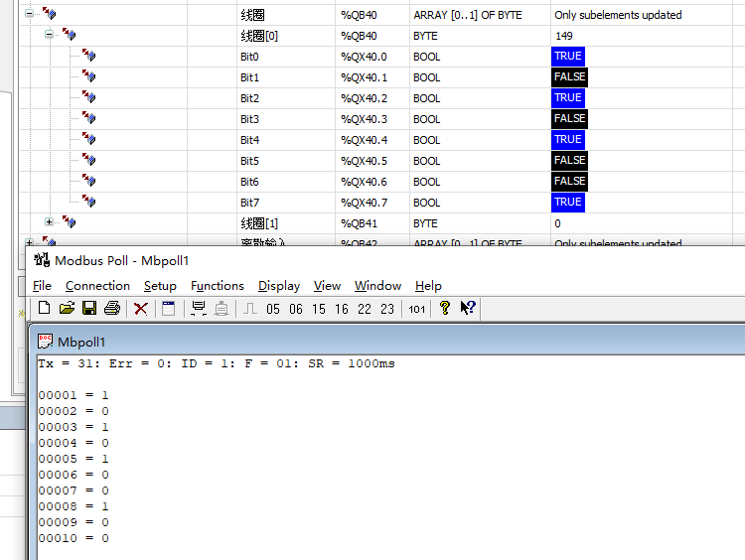
Task: Click the channel icon in Bit7 row
Action: point(88,202)
